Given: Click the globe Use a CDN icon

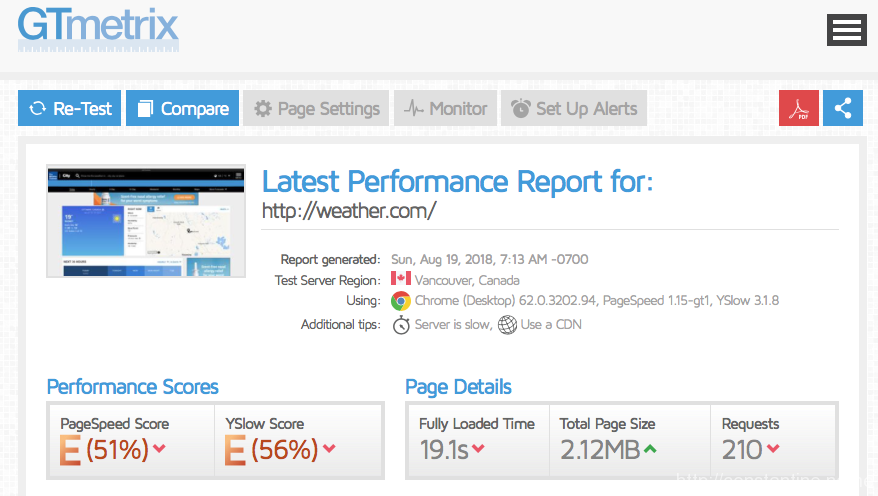Looking at the screenshot, I should (507, 325).
